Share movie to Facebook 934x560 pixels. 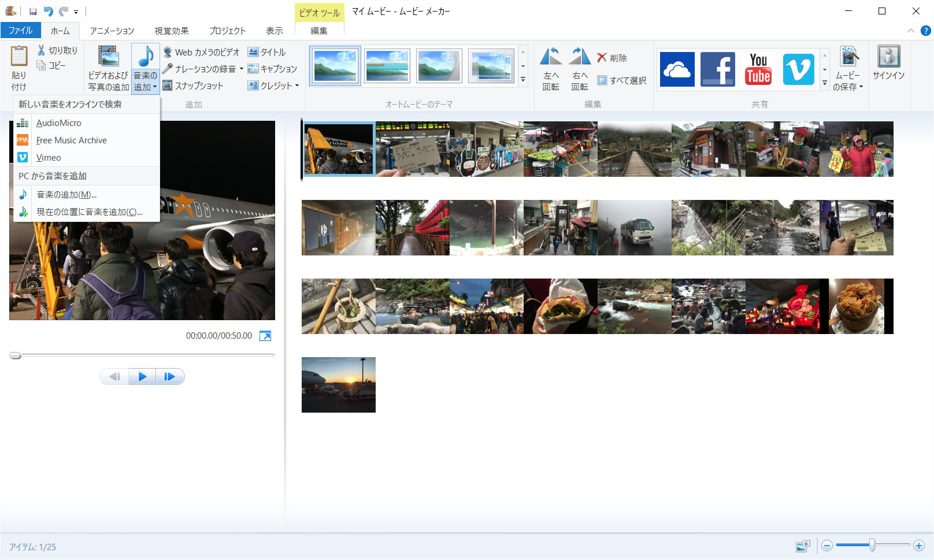(717, 69)
